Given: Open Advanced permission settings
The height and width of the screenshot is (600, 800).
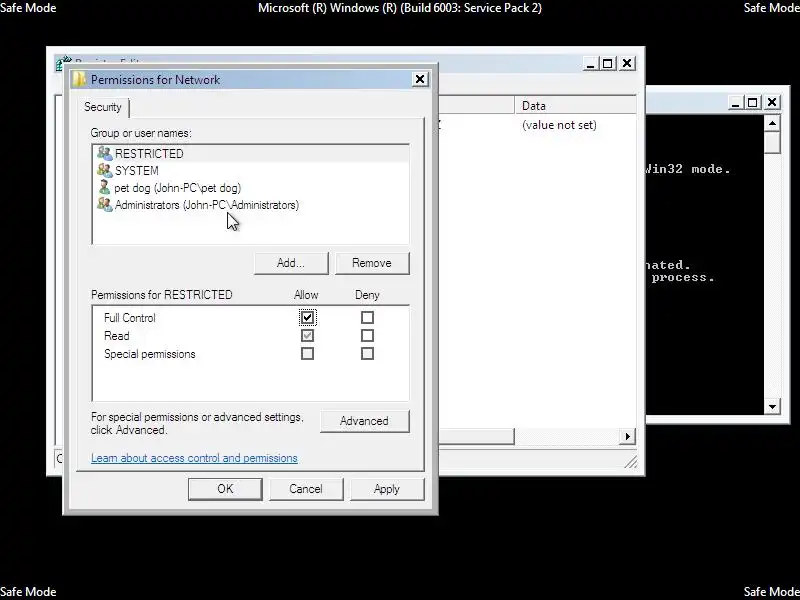Looking at the screenshot, I should [x=364, y=421].
